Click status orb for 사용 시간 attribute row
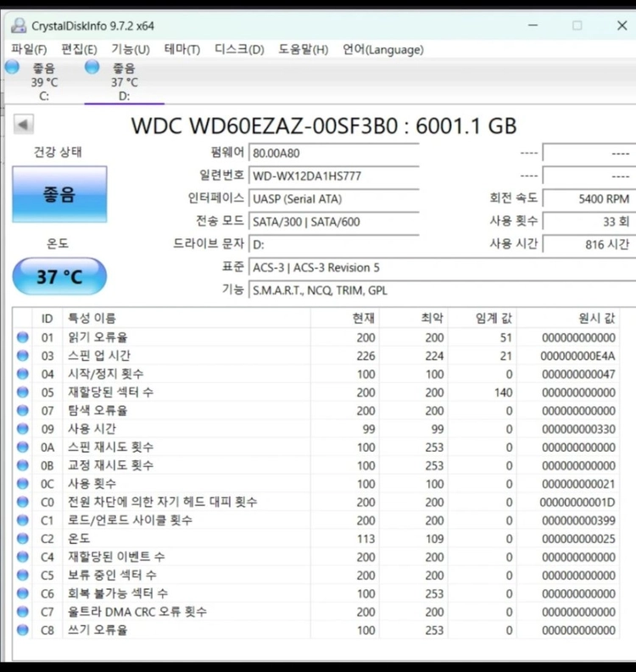Image resolution: width=636 pixels, height=672 pixels. pyautogui.click(x=23, y=429)
